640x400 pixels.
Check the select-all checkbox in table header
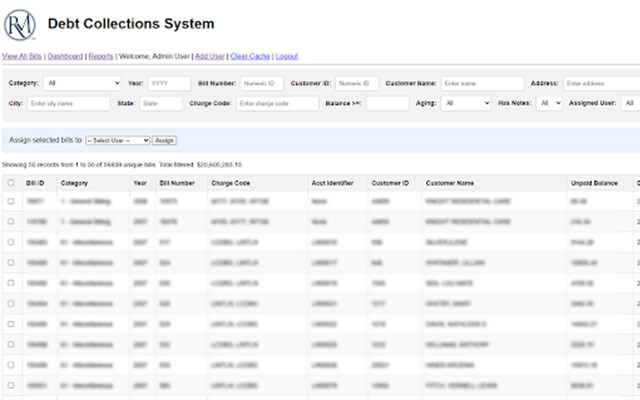pyautogui.click(x=11, y=183)
